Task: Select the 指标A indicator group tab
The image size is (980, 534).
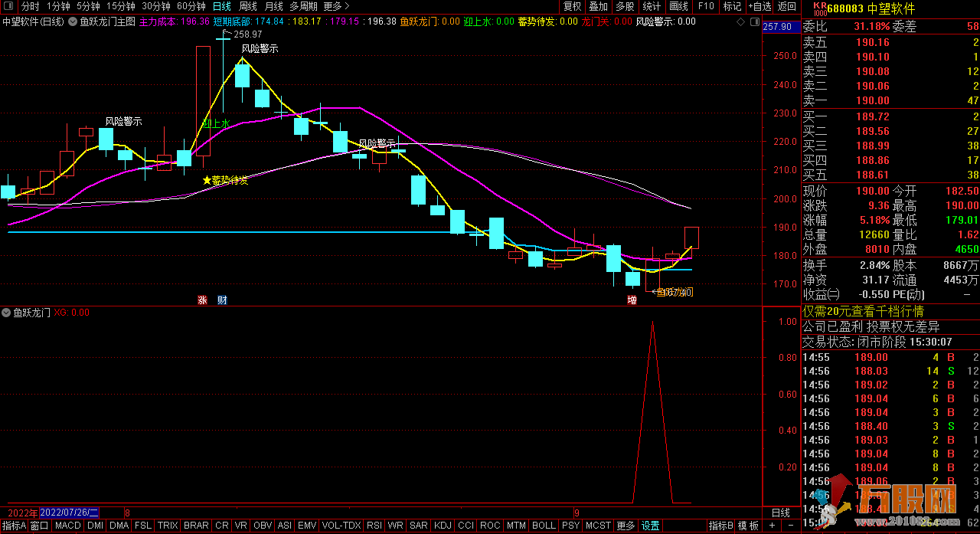Action: (x=14, y=526)
